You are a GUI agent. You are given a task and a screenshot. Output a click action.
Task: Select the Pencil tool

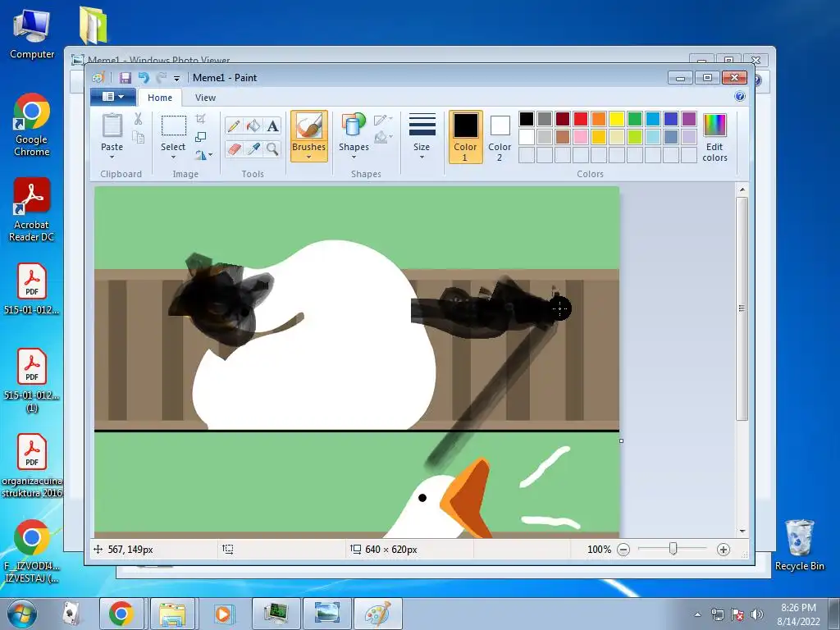[234, 126]
